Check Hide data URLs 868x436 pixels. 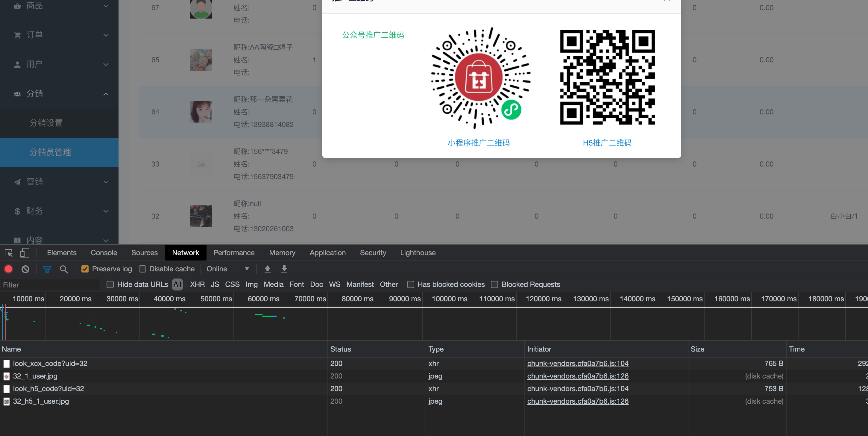click(x=110, y=284)
